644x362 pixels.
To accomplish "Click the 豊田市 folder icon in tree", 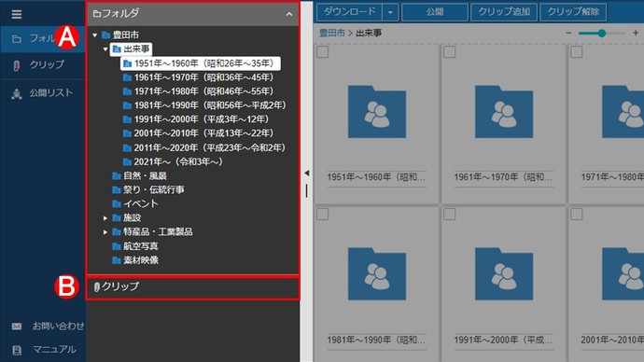I will (x=105, y=35).
